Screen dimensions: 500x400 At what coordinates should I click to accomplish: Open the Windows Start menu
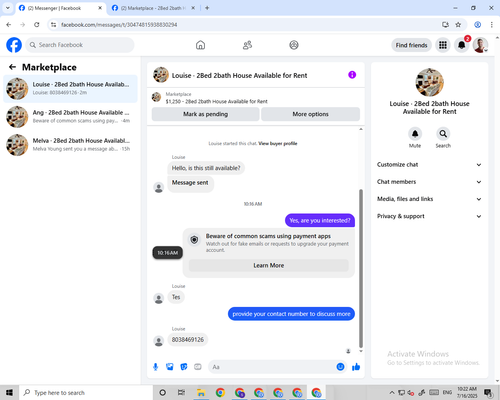9,393
